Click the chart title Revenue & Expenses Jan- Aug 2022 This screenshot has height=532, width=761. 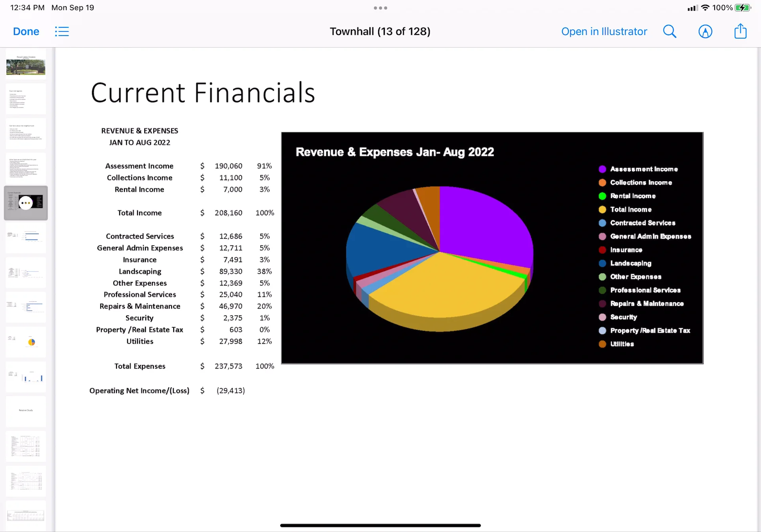pos(395,152)
